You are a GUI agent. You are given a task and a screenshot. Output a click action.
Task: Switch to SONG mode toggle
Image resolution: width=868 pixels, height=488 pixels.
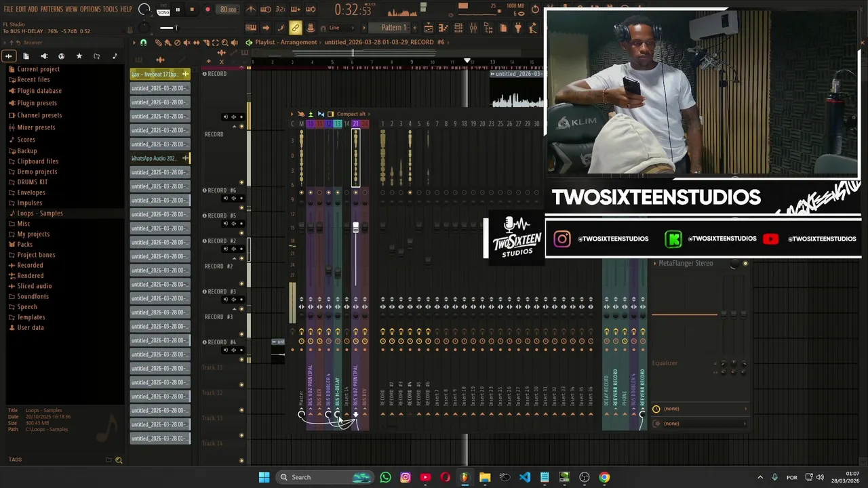[x=163, y=12]
